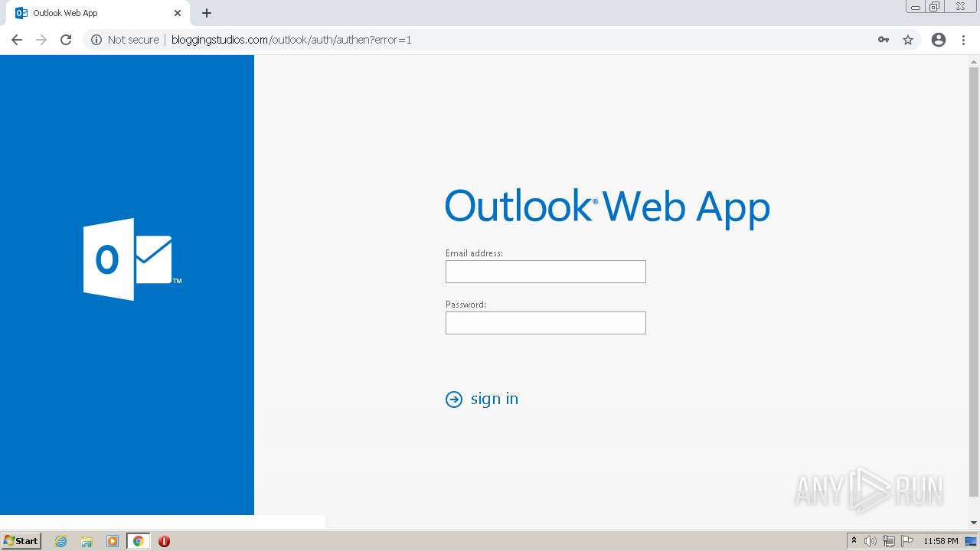The width and height of the screenshot is (980, 551).
Task: Click the address bar URL
Action: pos(292,40)
